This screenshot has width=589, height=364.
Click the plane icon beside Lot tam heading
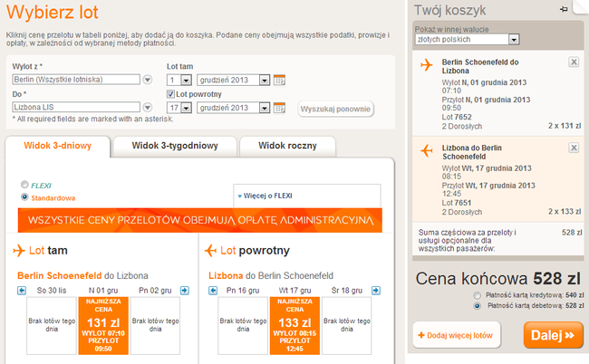(x=19, y=250)
